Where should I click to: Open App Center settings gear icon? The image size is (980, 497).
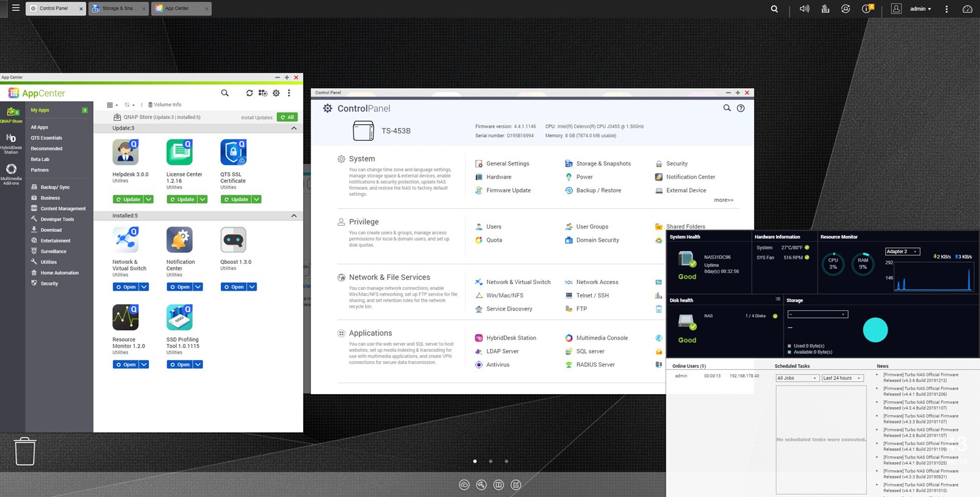click(x=276, y=93)
